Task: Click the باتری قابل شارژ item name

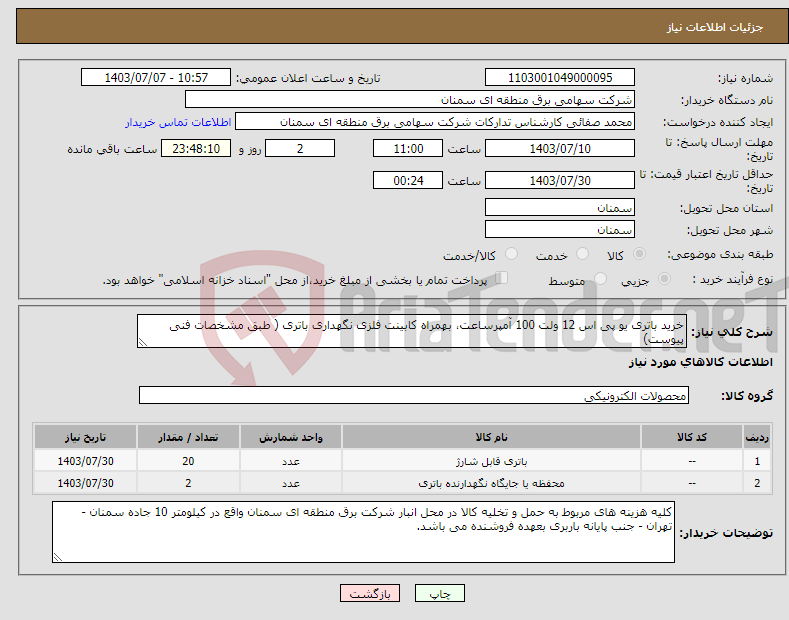Action: (491, 461)
